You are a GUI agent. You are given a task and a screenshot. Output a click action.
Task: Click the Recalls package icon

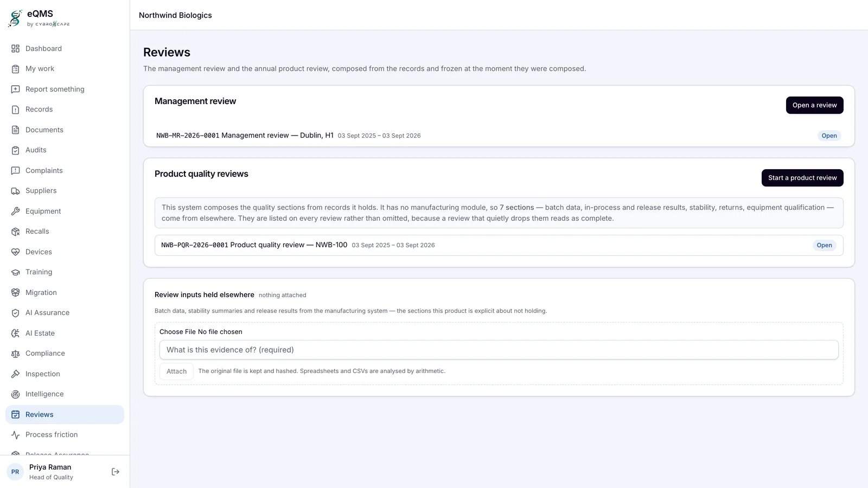[x=15, y=232]
